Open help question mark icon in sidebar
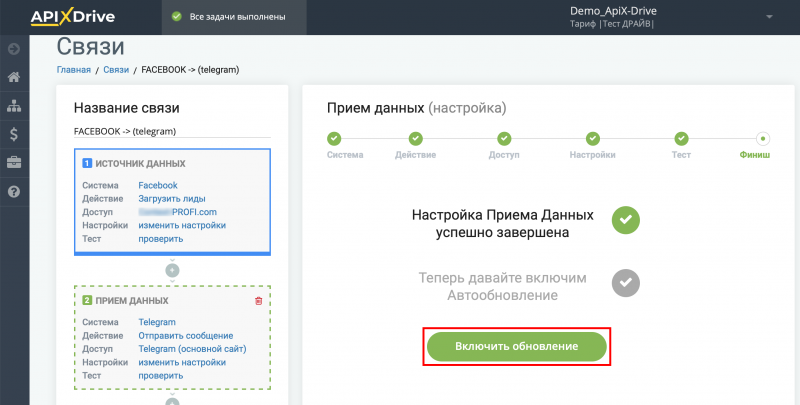 point(14,191)
